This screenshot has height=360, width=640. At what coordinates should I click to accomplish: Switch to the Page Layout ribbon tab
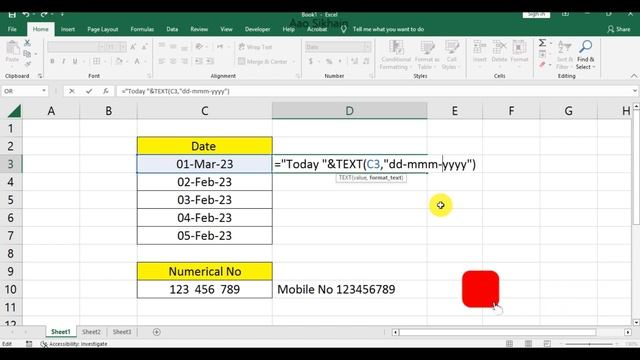point(102,29)
